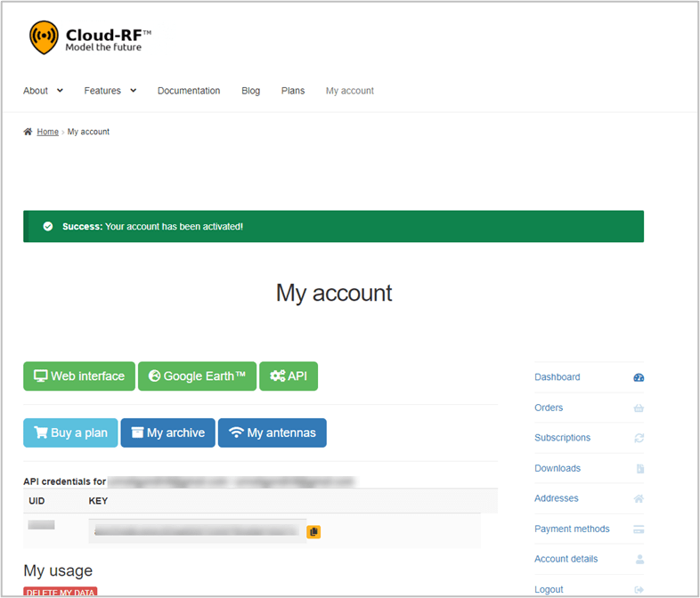Open the Google Earth button
700x598 pixels.
click(x=197, y=376)
